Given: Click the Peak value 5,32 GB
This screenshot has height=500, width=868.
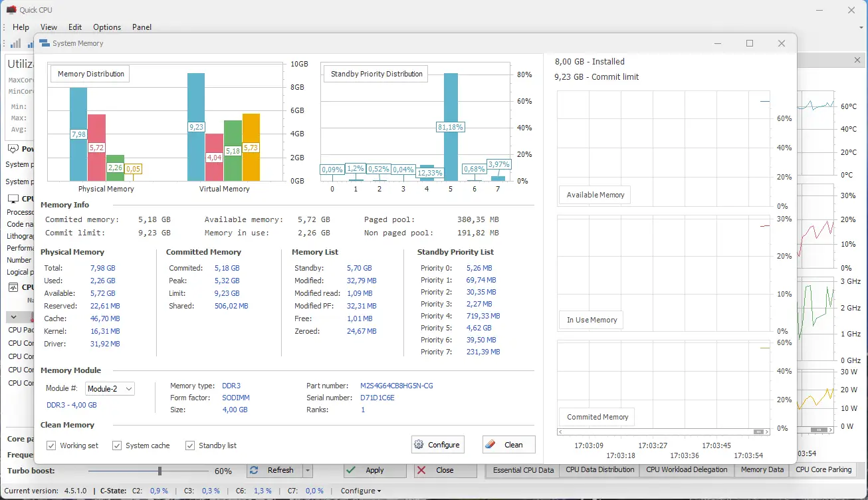Looking at the screenshot, I should tap(227, 281).
